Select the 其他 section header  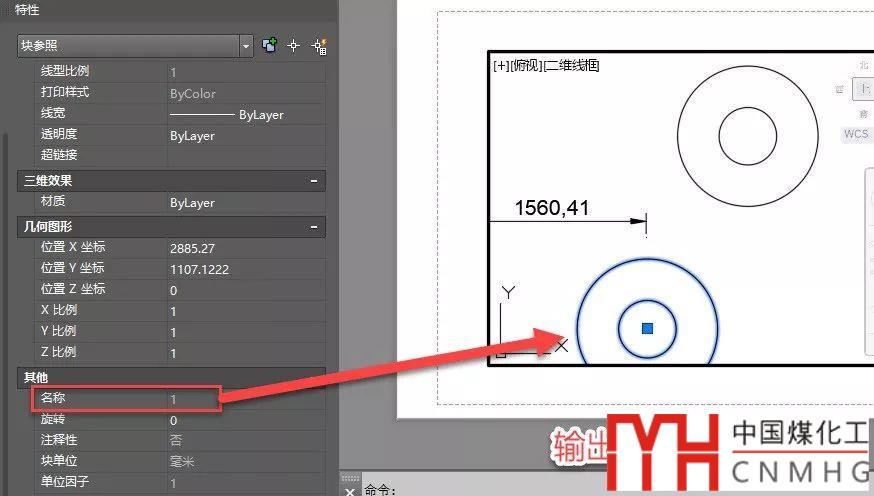pyautogui.click(x=171, y=377)
